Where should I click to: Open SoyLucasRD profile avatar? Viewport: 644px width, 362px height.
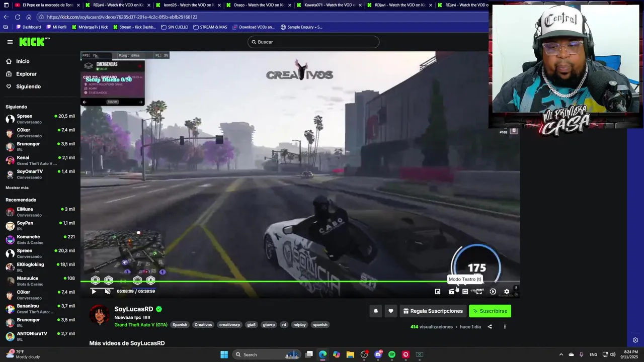coord(100,315)
